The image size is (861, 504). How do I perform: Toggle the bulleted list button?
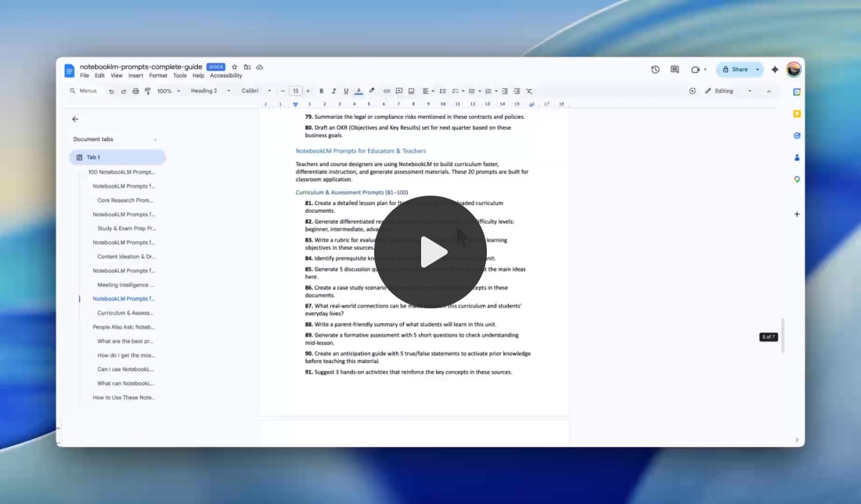471,91
